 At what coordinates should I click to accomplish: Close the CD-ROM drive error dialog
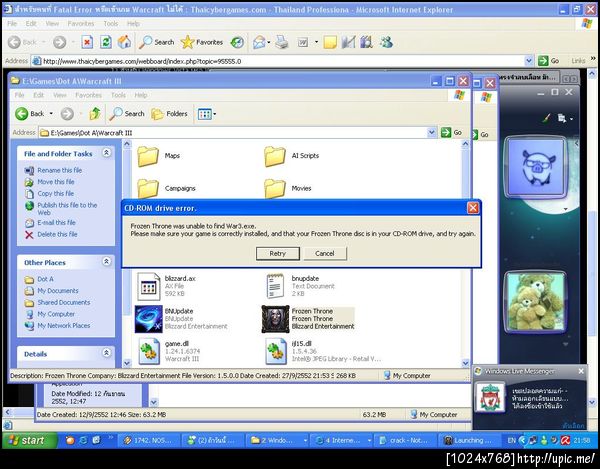(x=473, y=208)
